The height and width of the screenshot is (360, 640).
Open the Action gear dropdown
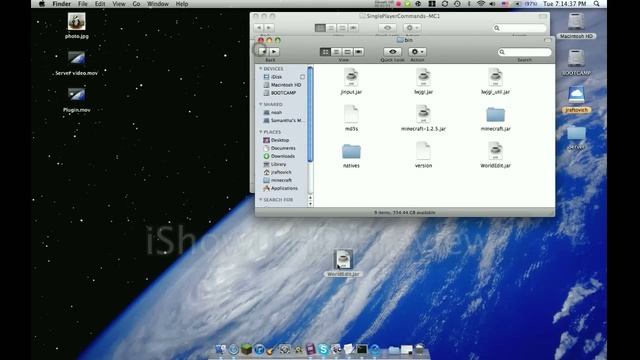click(417, 52)
